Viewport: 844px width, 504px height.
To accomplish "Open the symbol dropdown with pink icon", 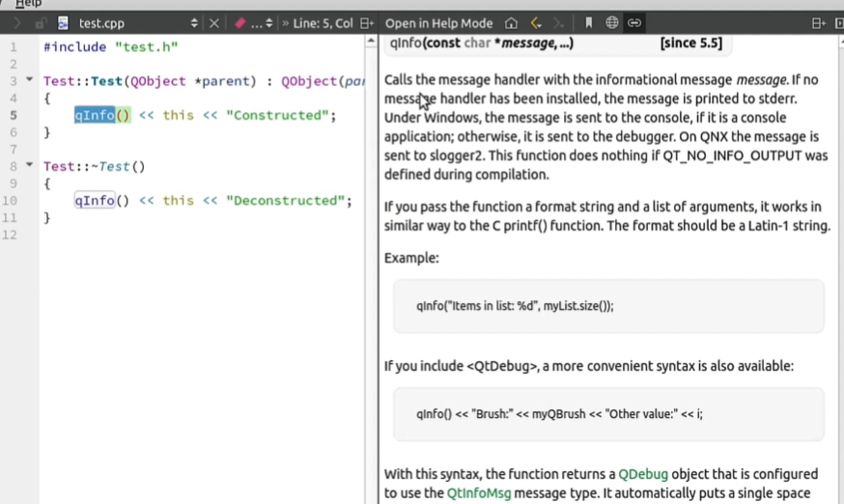I will pos(254,23).
